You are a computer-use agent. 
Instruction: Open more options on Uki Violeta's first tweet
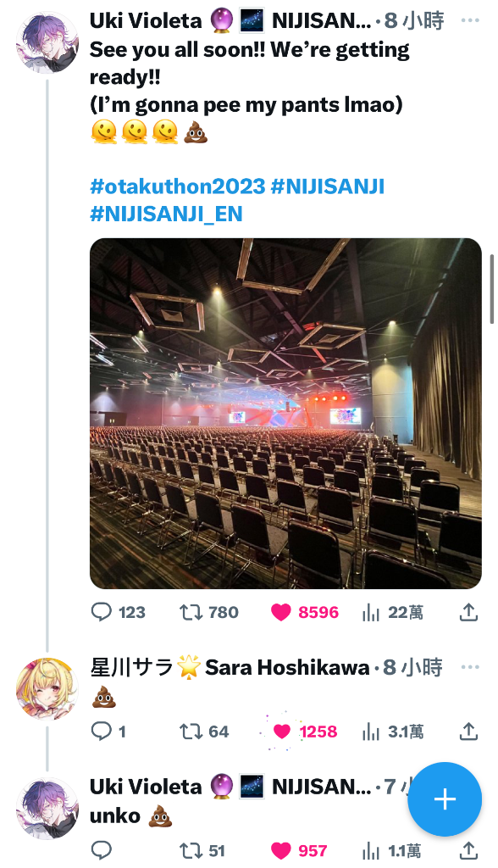coord(470,20)
